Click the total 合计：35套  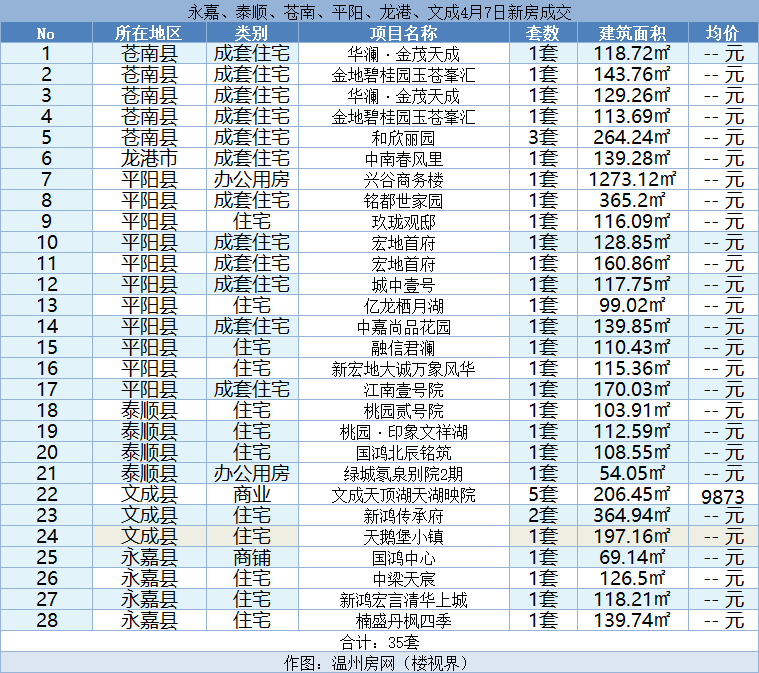[x=380, y=642]
